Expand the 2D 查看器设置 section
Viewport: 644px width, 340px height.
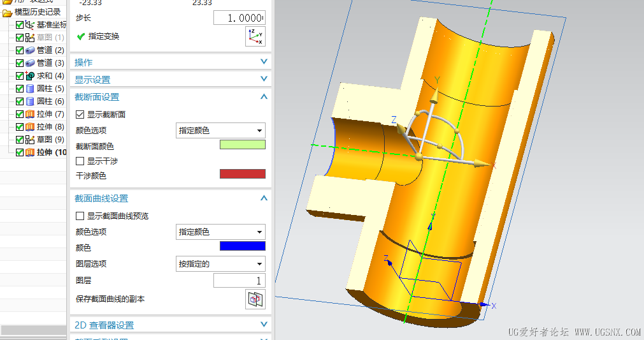[x=264, y=325]
